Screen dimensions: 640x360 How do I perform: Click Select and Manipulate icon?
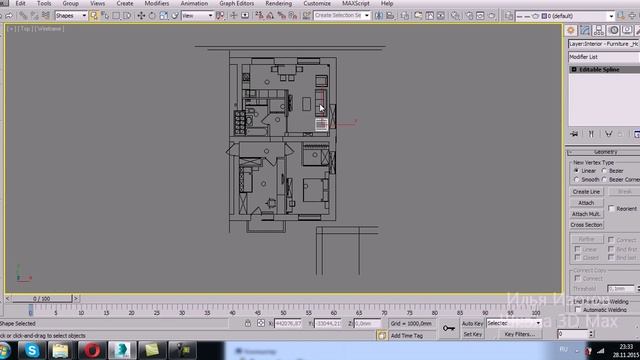pyautogui.click(x=234, y=16)
